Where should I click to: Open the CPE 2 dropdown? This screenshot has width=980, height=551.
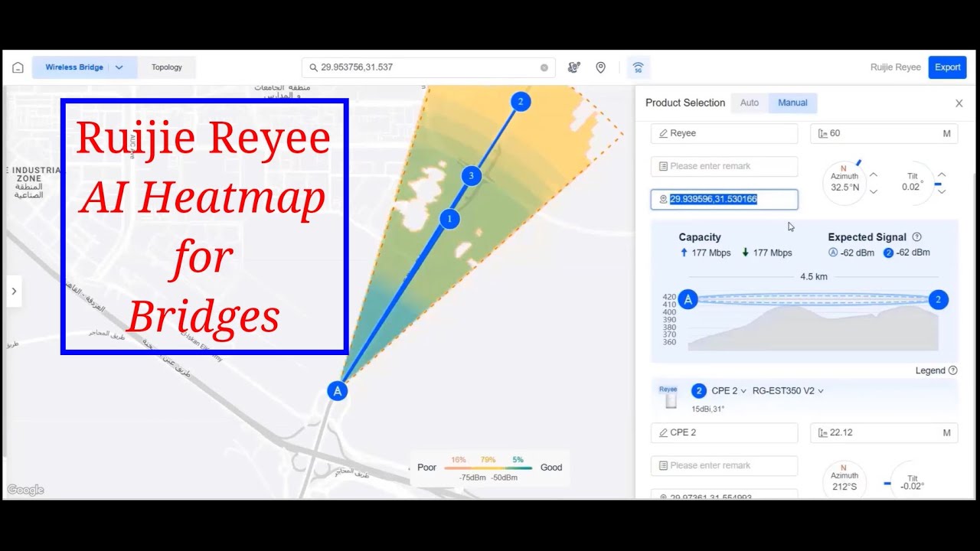tap(728, 391)
